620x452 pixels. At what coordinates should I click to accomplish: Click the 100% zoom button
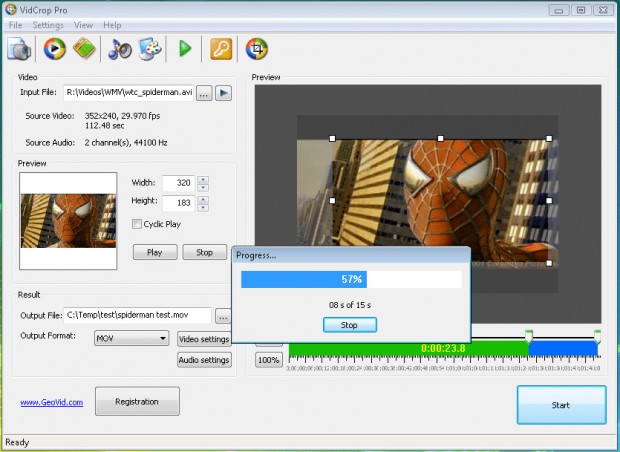[269, 360]
